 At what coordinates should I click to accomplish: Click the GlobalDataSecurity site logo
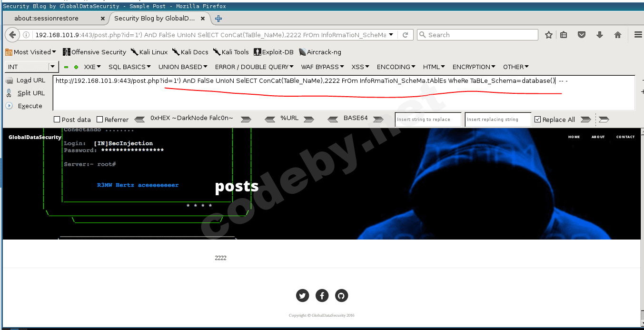click(35, 137)
